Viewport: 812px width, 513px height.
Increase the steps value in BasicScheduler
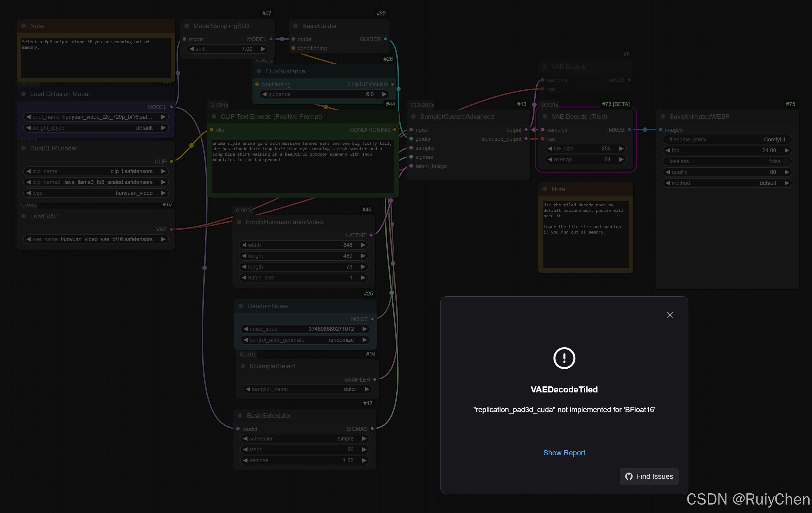click(x=364, y=449)
